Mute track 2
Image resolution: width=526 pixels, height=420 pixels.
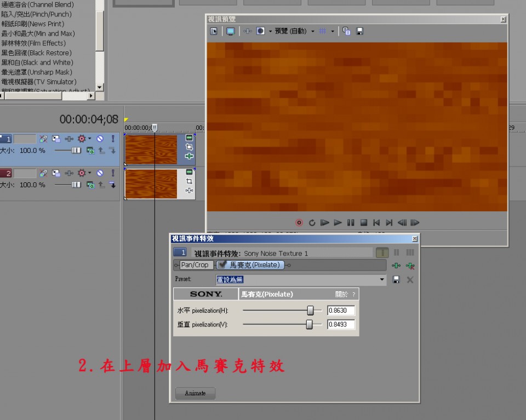[100, 173]
